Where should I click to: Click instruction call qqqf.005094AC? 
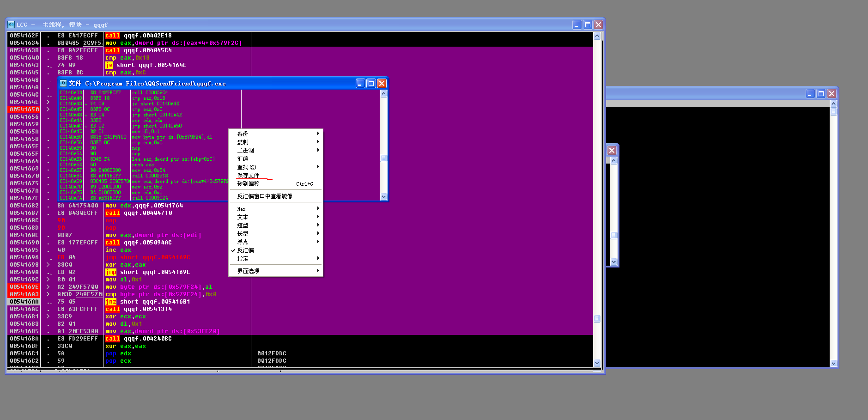click(139, 243)
